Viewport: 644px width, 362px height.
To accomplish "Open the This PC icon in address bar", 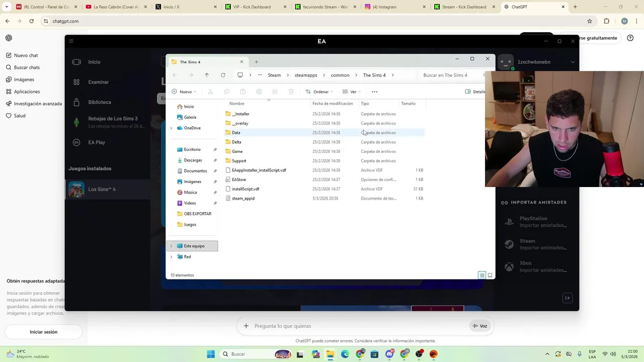I will point(240,75).
